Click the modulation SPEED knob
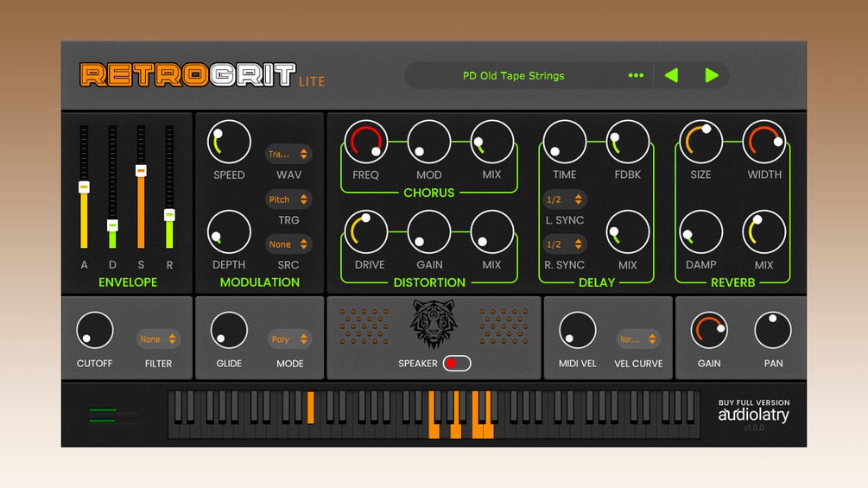 [229, 142]
